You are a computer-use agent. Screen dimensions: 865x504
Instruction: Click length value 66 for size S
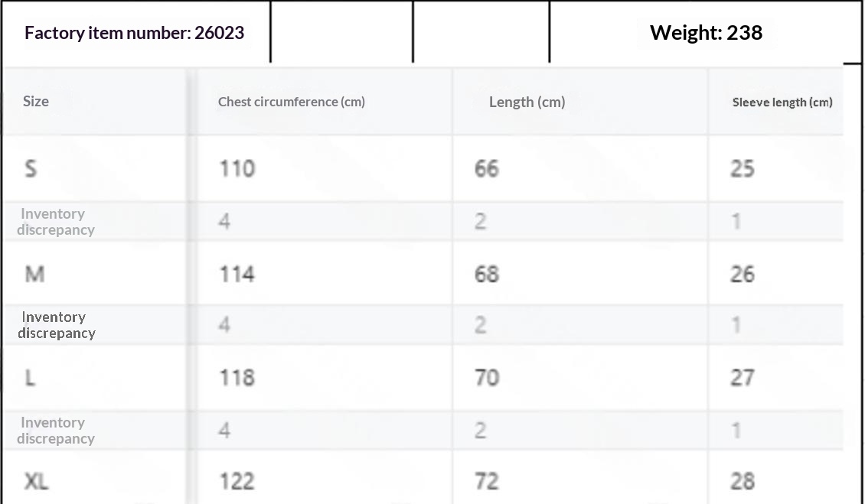487,168
